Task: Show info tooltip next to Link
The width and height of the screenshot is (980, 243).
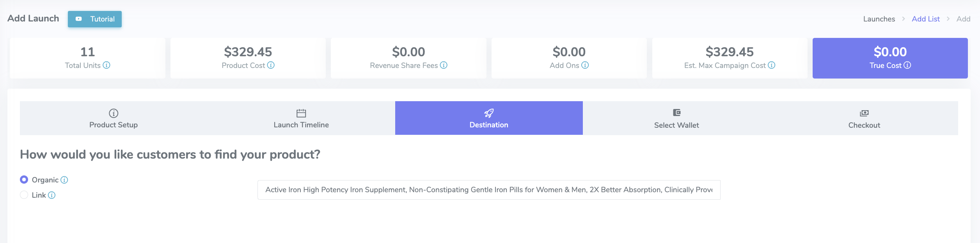Action: click(x=51, y=195)
